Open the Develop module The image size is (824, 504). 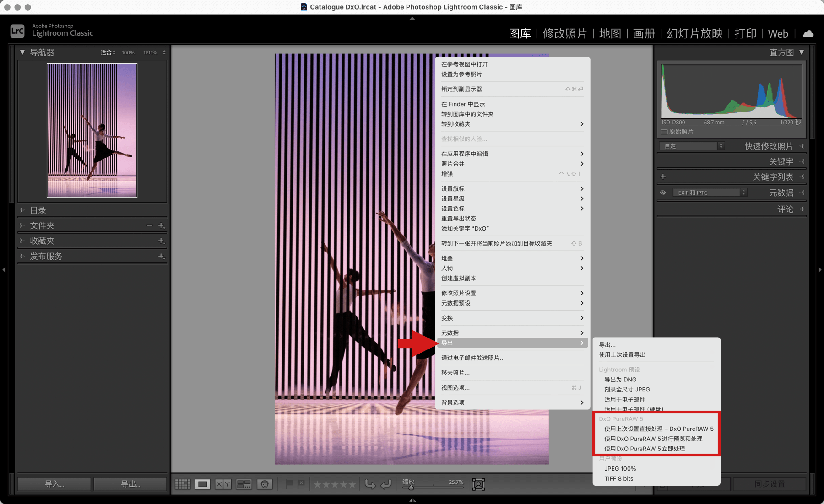[x=565, y=33]
